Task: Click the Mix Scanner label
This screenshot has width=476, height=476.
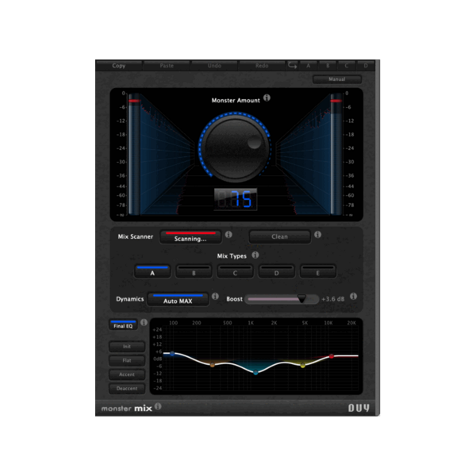Action: (136, 236)
